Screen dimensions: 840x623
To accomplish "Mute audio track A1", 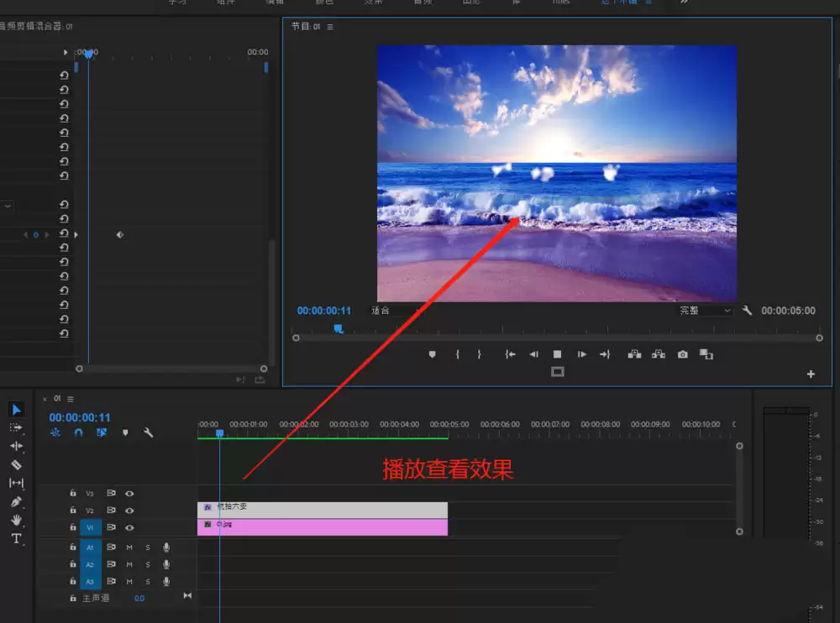I will [x=129, y=547].
